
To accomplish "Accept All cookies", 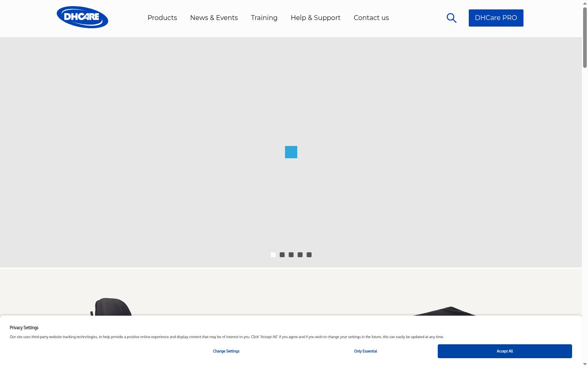I will click(x=505, y=351).
